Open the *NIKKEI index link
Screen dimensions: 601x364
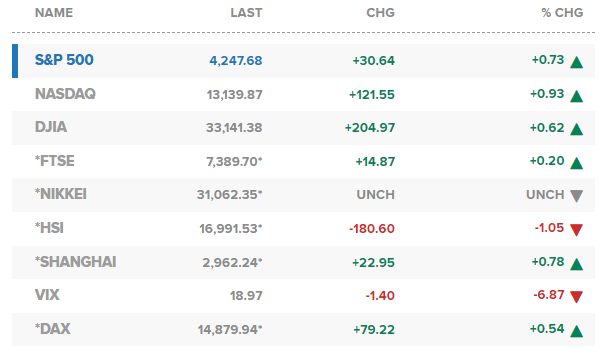[61, 194]
